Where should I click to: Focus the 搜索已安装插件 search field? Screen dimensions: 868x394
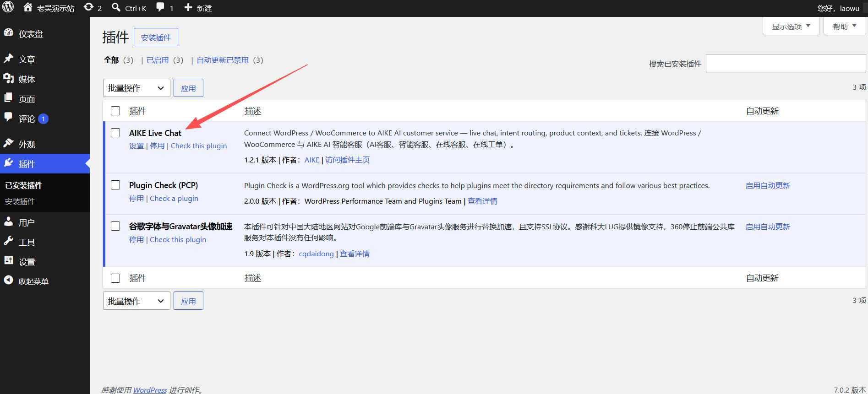pos(786,63)
